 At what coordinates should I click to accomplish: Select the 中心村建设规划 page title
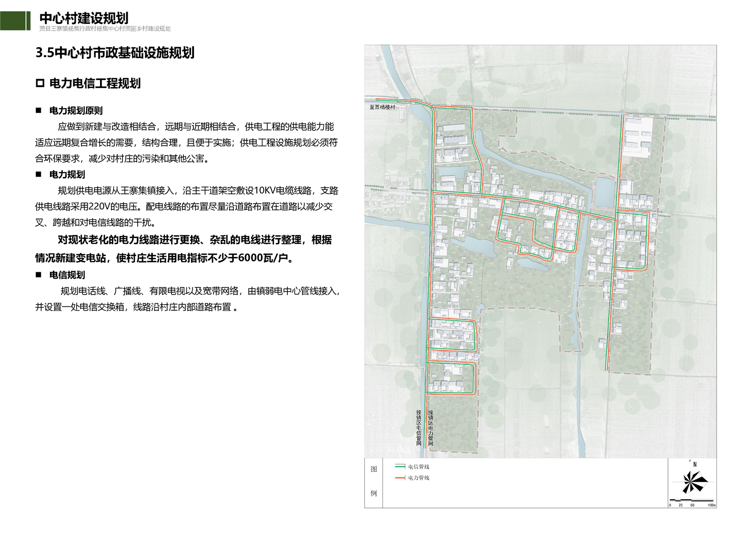pyautogui.click(x=84, y=18)
